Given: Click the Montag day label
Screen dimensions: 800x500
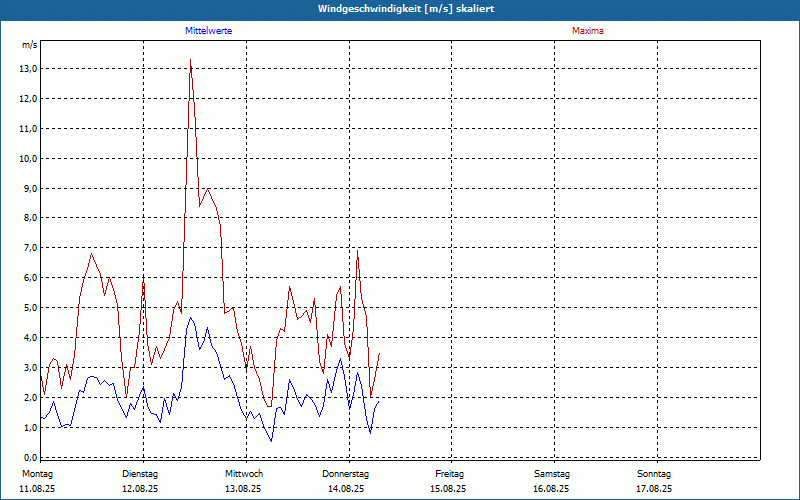Looking at the screenshot, I should [38, 474].
